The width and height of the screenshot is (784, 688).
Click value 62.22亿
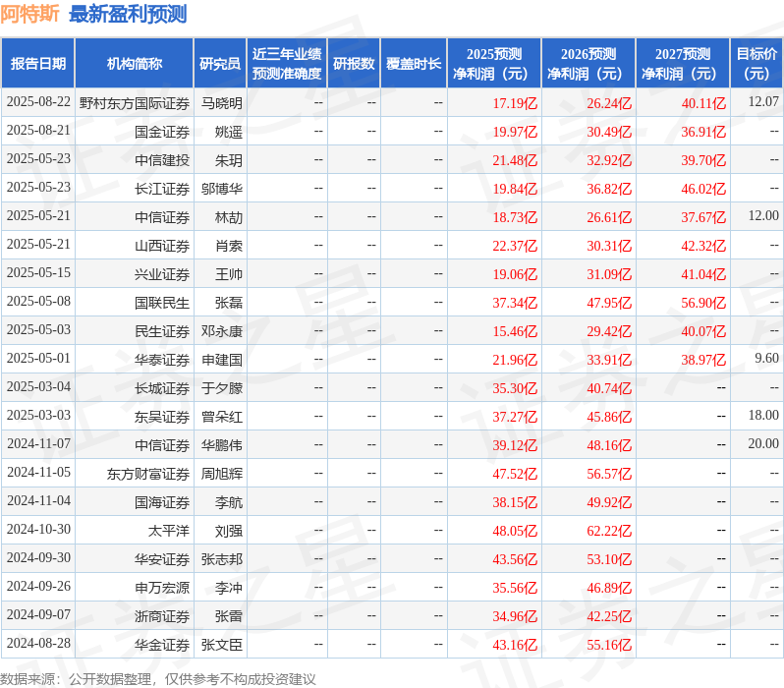609,532
